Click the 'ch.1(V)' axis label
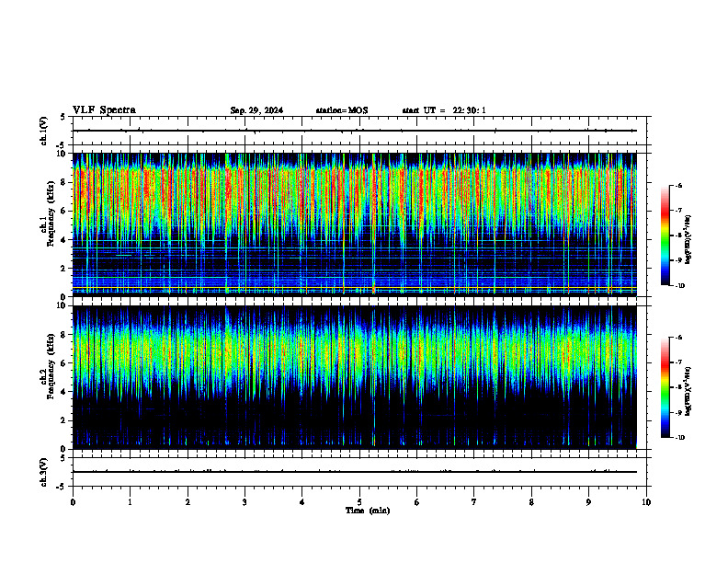Image resolution: width=728 pixels, height=563 pixels. pyautogui.click(x=44, y=131)
